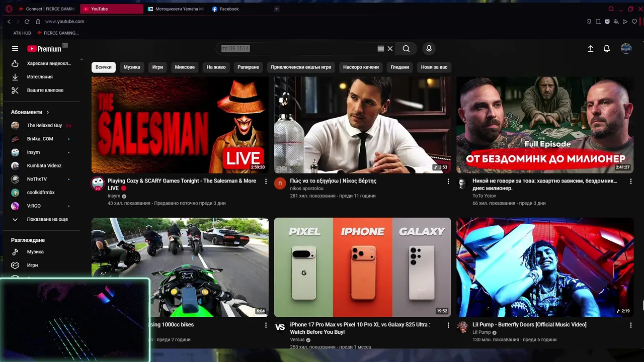Open Insym channel avatar under Salesman video

(98, 184)
